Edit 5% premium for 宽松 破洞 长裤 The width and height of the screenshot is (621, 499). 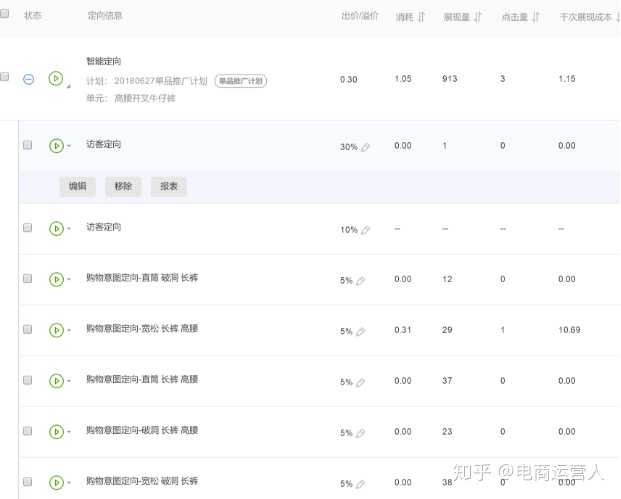(360, 484)
